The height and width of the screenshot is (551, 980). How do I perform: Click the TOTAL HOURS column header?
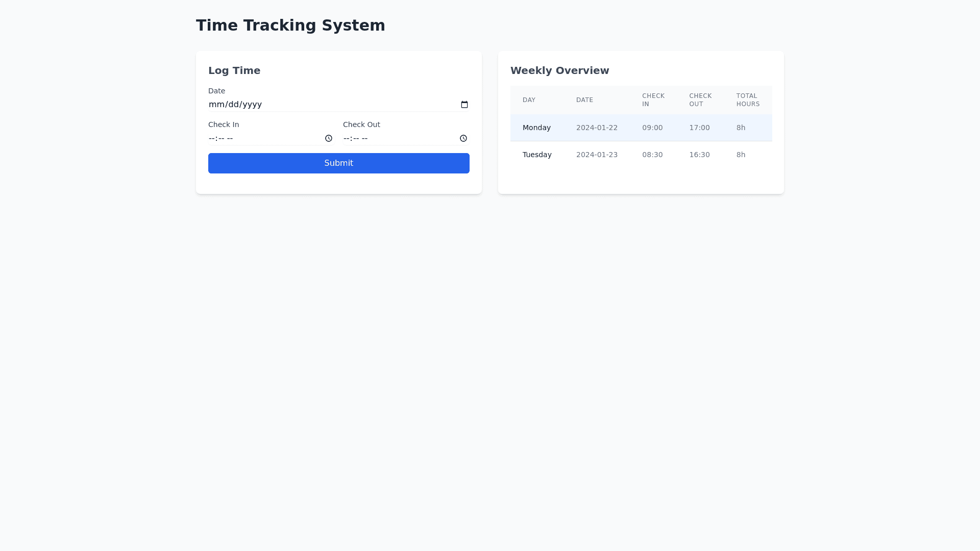pos(748,100)
